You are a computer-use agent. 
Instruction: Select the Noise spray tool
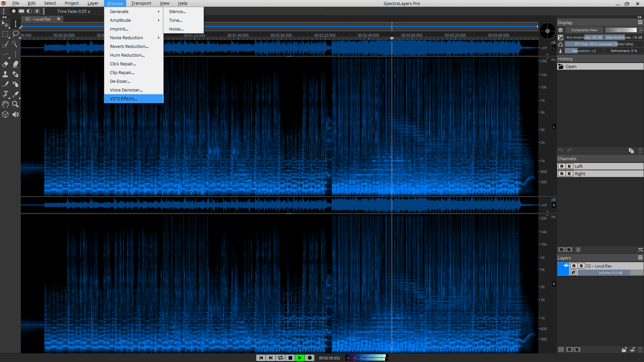pos(15,84)
